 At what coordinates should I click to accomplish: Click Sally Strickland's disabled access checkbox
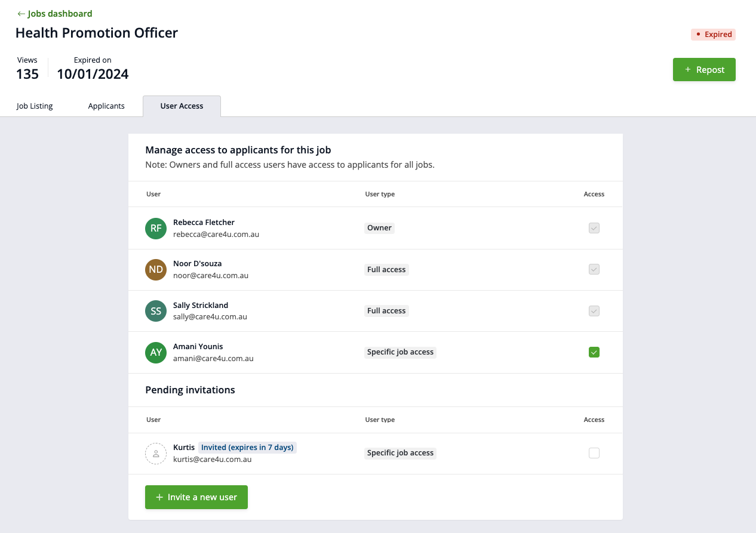coord(594,311)
